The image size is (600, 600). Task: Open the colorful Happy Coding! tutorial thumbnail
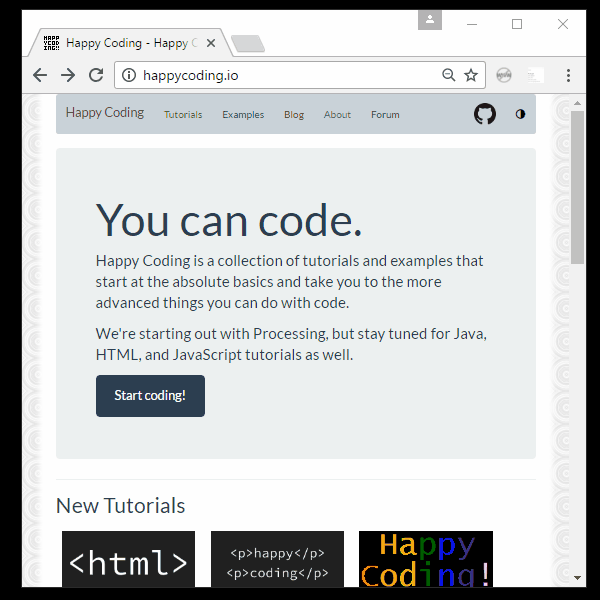(426, 559)
